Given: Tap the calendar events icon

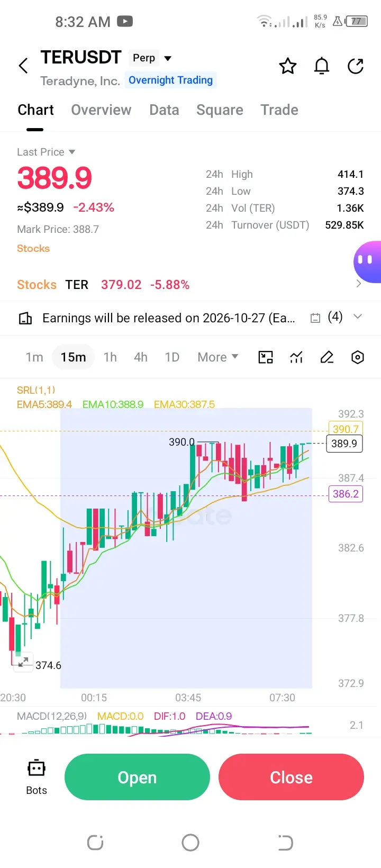Looking at the screenshot, I should (x=315, y=318).
